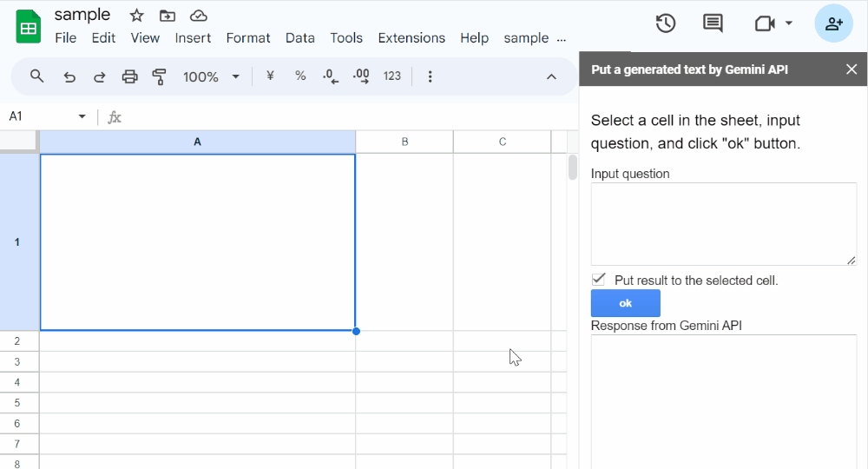
Task: Open version history clock icon
Action: click(x=666, y=23)
